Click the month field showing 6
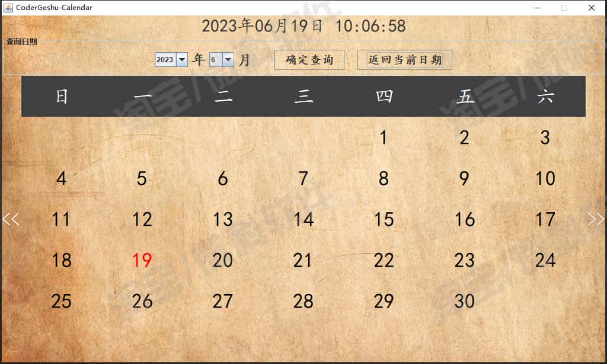 216,60
